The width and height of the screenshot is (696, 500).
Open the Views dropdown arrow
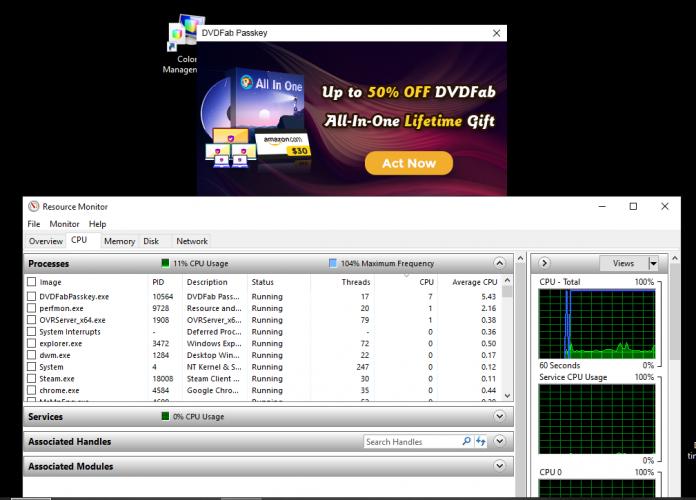653,263
